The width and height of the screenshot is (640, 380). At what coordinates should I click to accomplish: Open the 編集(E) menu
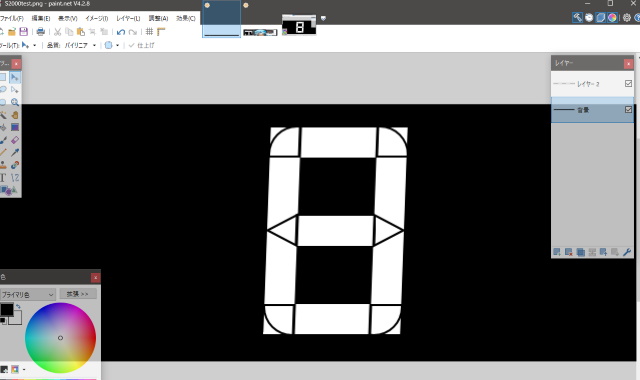pos(41,18)
